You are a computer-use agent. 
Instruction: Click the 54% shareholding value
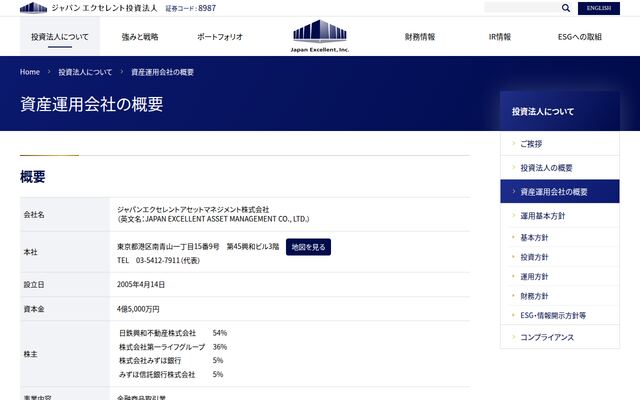click(x=220, y=333)
